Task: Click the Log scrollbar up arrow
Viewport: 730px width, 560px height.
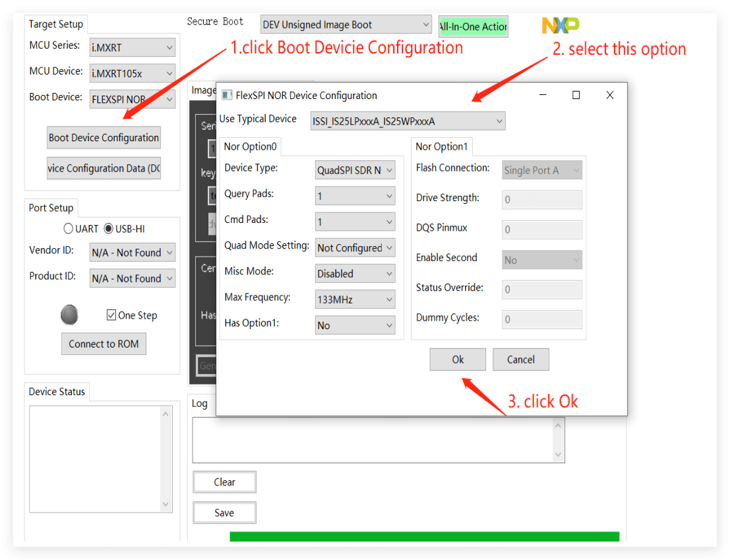Action: [x=558, y=425]
